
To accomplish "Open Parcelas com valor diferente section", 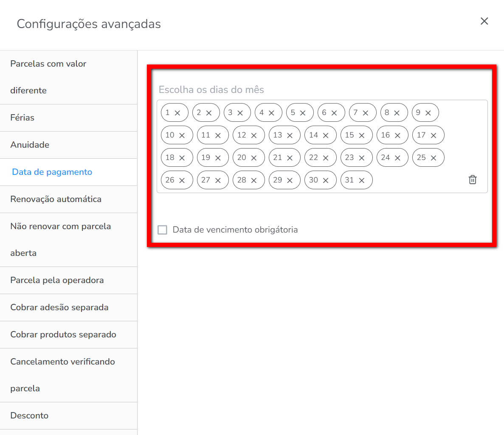I will (48, 77).
